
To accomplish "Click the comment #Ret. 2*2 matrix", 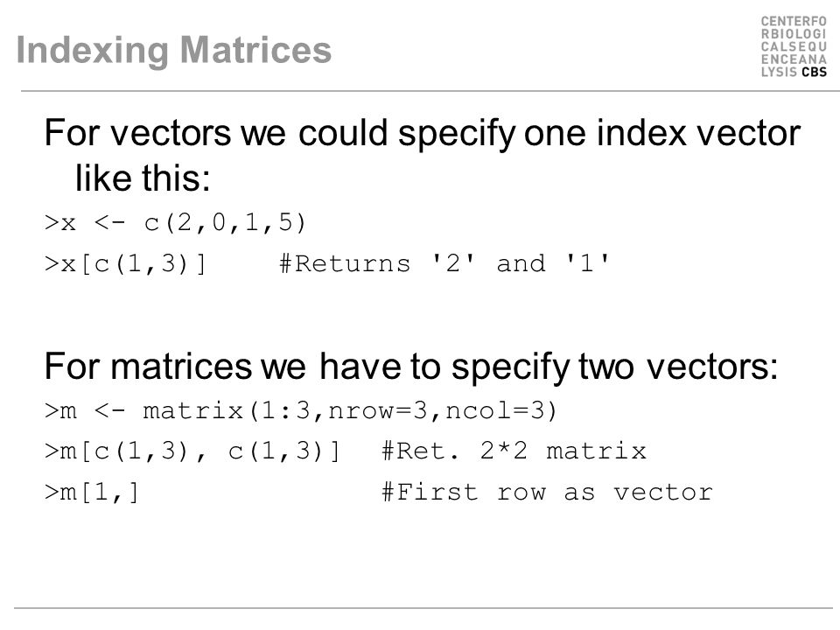I will (514, 451).
